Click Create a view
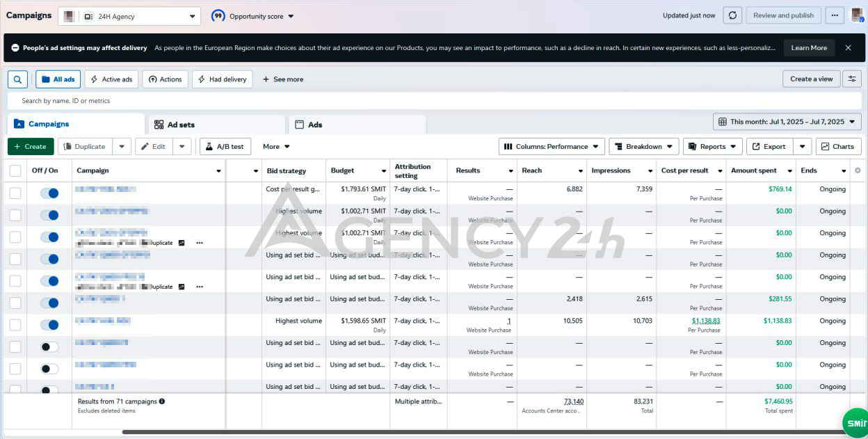Screen dimensions: 868x439 [x=812, y=79]
